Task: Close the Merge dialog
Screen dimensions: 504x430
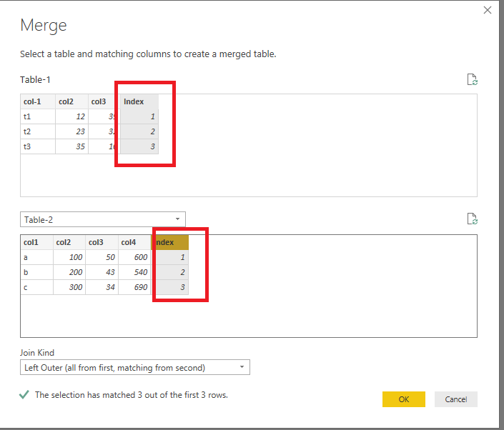Action: pyautogui.click(x=488, y=10)
